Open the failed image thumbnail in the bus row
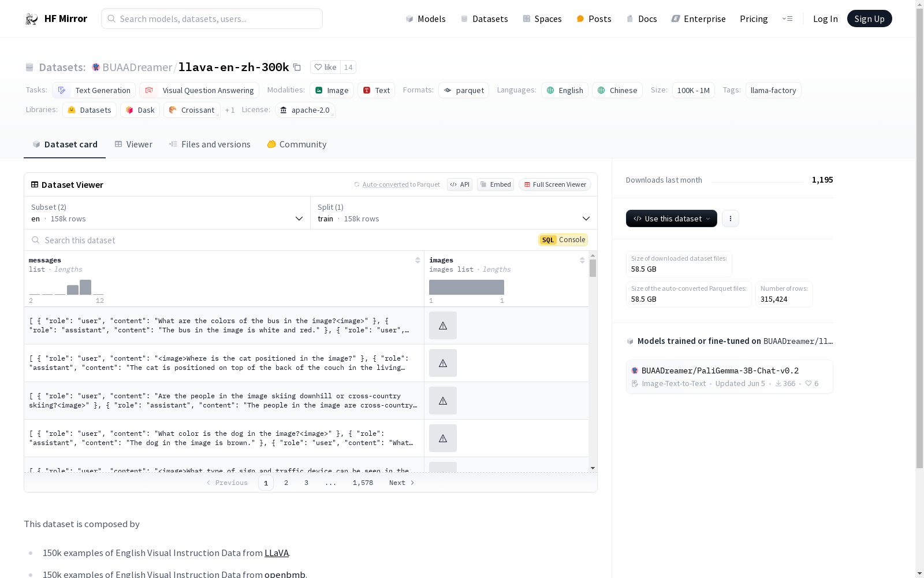 tap(443, 325)
